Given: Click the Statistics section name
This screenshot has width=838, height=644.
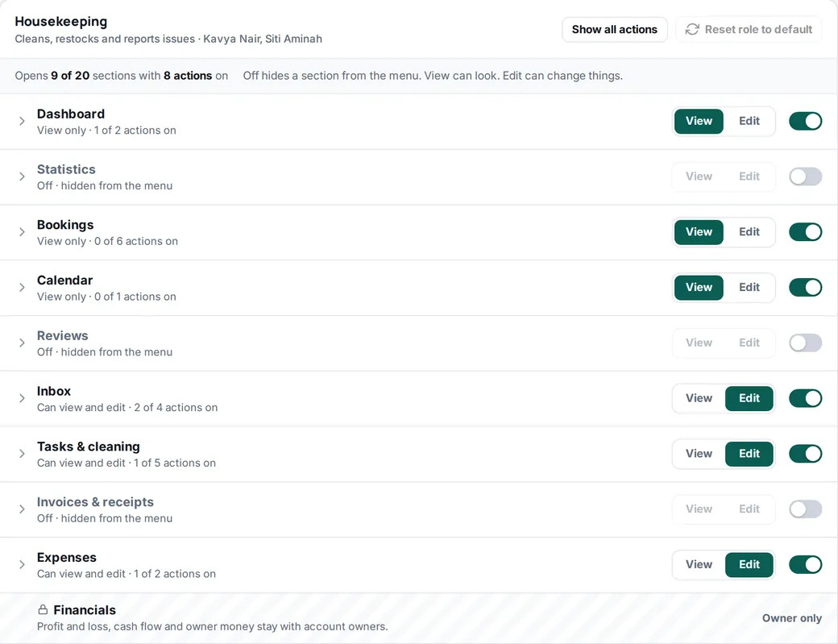Looking at the screenshot, I should point(66,169).
